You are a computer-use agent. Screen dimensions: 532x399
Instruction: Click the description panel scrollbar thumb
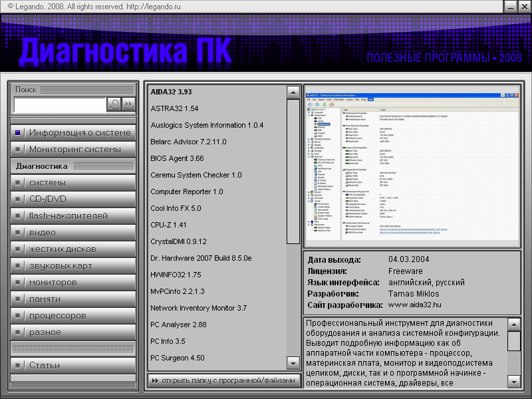coord(514,341)
